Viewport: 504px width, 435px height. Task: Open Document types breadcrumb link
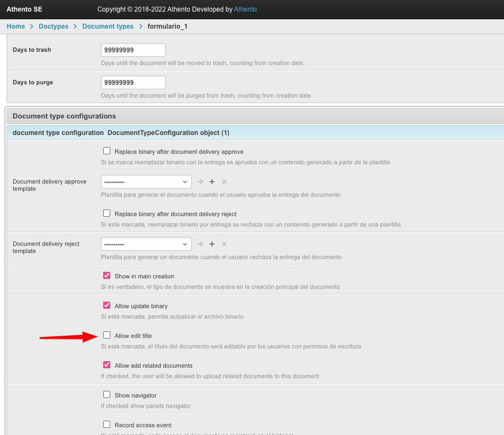tap(108, 26)
